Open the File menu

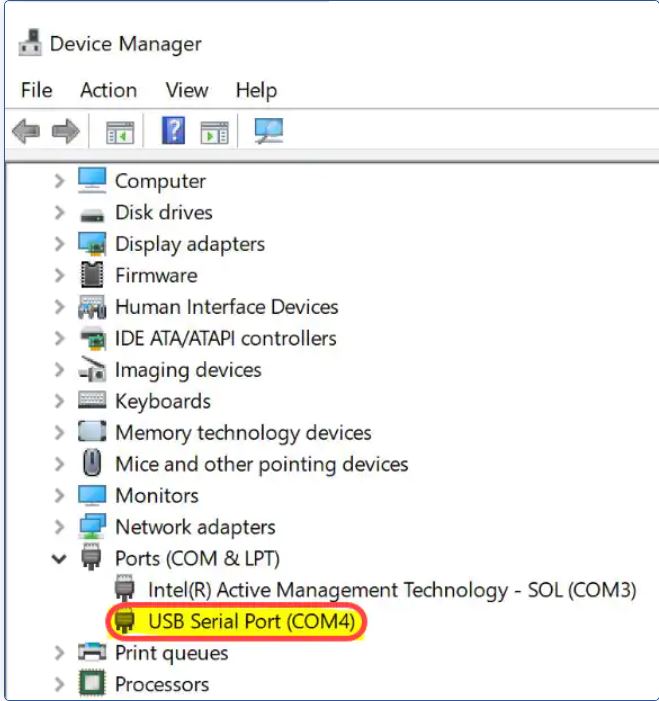click(37, 90)
